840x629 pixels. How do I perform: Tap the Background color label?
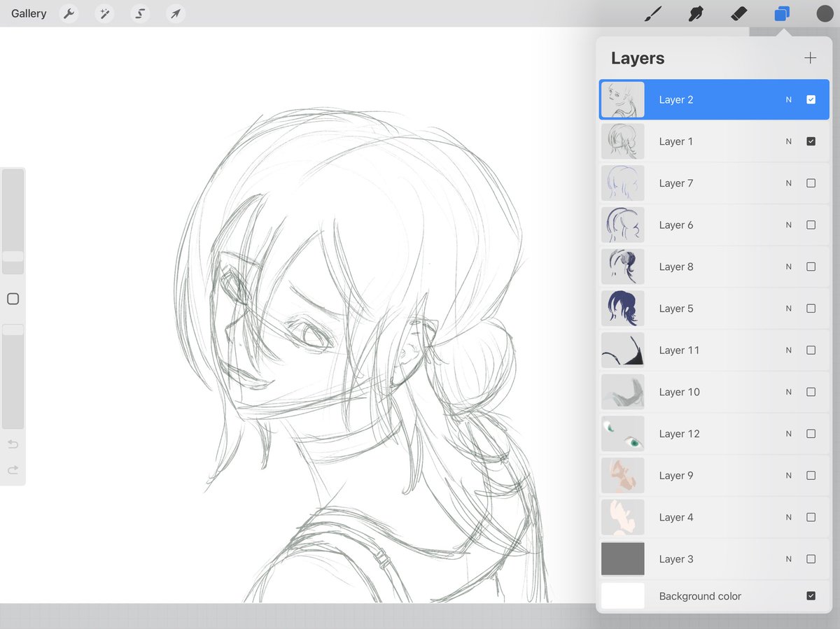(x=700, y=596)
